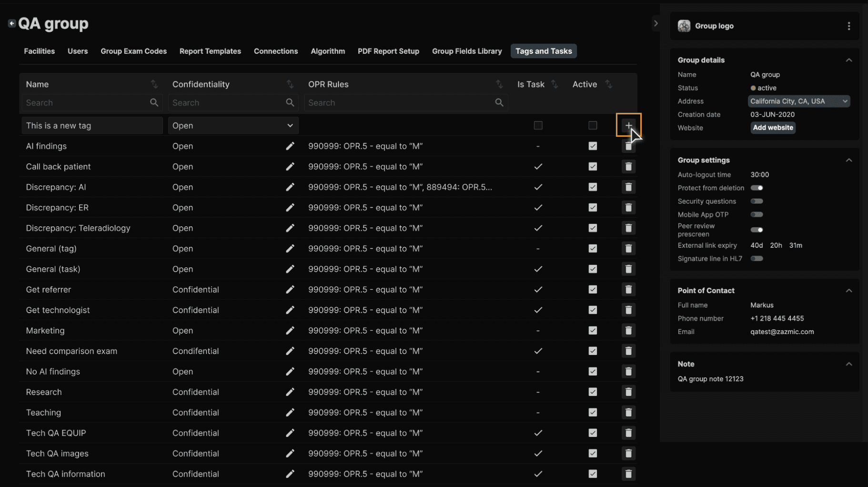This screenshot has width=868, height=487.
Task: Open the Address dropdown California City
Action: point(798,101)
